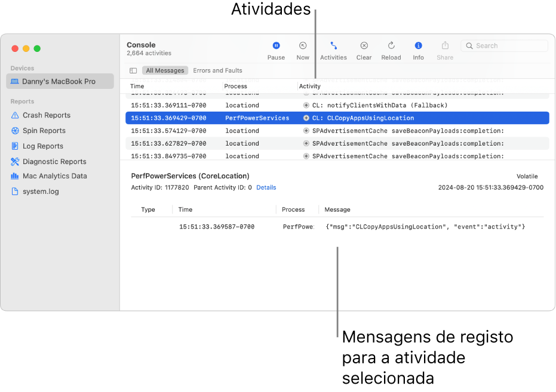556x392 pixels.
Task: Expand the CLCopyAppsUsingLocation activity
Action: pos(306,118)
